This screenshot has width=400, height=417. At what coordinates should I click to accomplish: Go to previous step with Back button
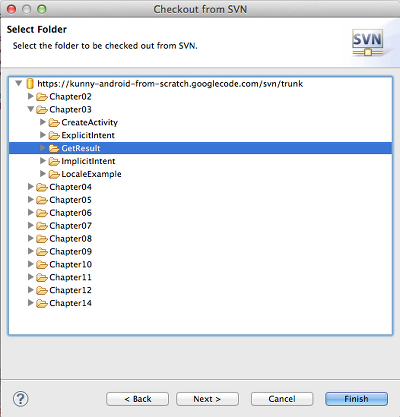pos(137,399)
